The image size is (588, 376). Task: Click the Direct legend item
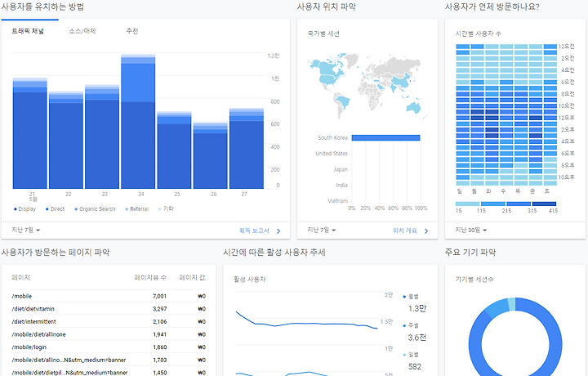point(56,209)
